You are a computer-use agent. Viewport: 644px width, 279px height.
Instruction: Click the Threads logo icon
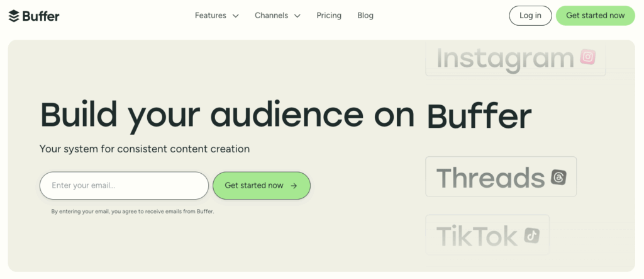pyautogui.click(x=558, y=178)
